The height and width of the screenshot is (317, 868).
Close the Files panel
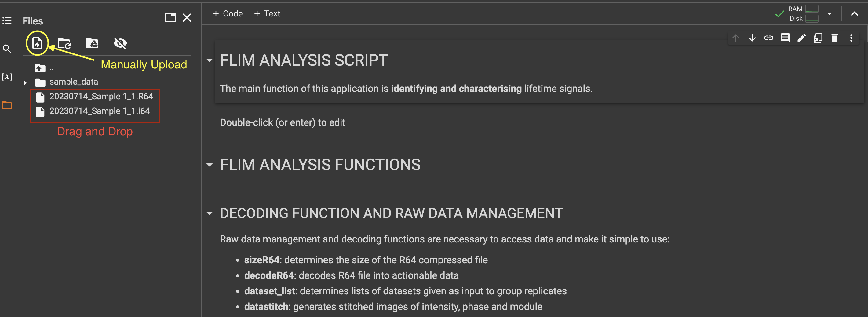(x=187, y=17)
